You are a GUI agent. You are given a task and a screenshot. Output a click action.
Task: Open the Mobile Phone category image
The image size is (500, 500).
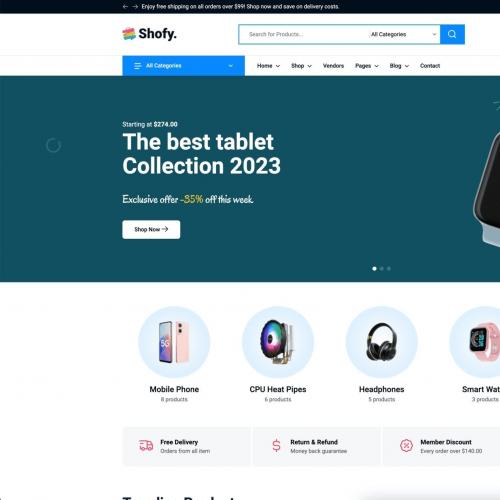point(174,342)
